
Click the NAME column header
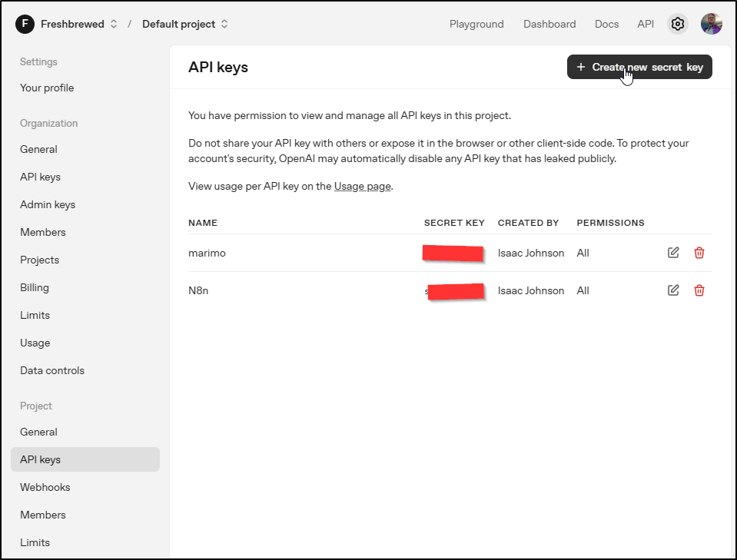[203, 223]
